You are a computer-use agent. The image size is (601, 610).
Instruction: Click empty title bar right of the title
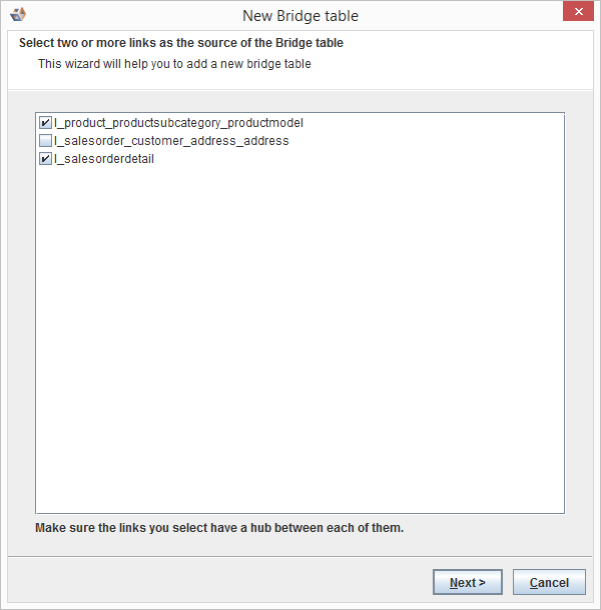coord(450,16)
